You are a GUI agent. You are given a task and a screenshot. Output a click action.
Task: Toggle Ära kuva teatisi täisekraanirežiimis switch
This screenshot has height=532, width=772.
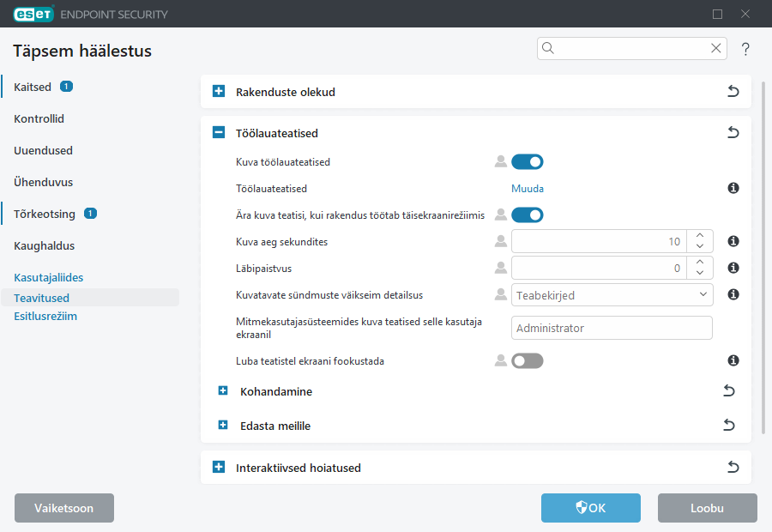(x=528, y=215)
